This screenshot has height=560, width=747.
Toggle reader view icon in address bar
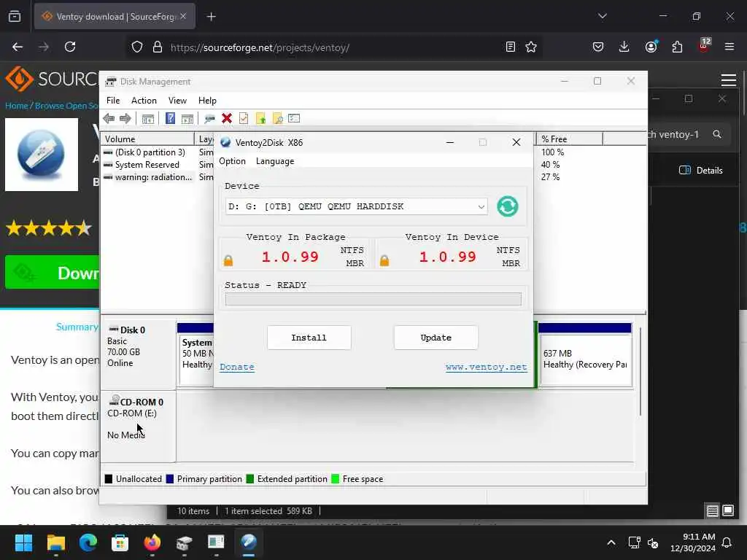(x=510, y=47)
